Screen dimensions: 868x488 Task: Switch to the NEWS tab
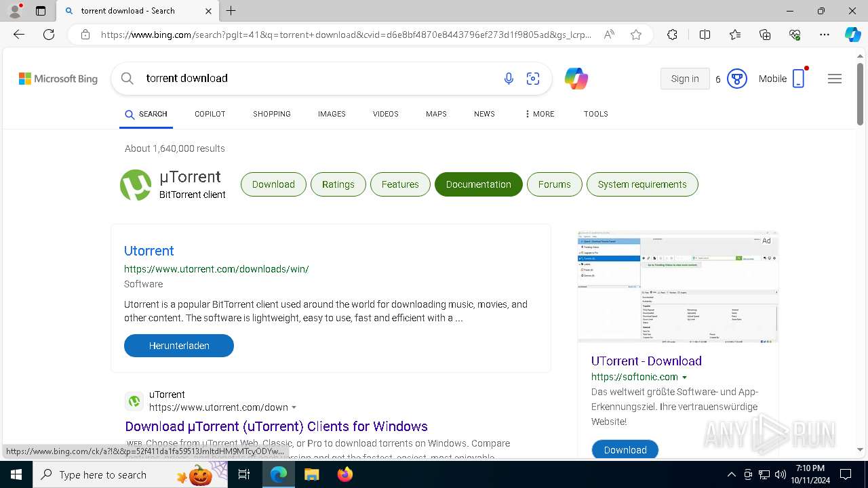[484, 114]
